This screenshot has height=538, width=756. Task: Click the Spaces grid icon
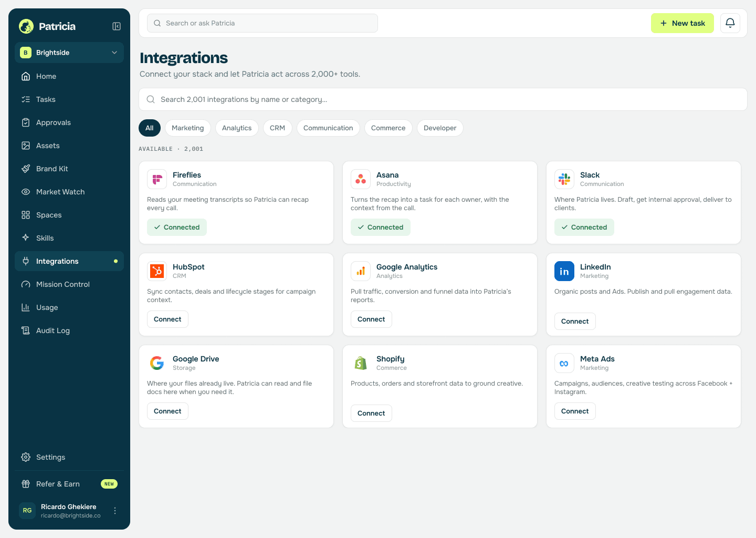[26, 215]
